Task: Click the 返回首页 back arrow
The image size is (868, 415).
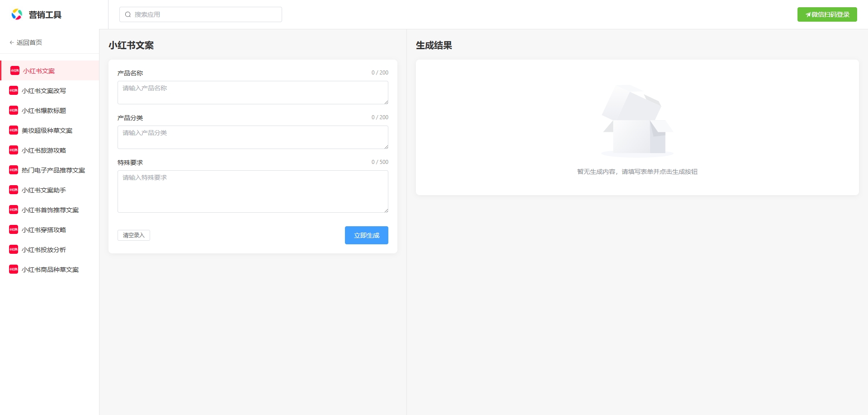Action: (12, 42)
